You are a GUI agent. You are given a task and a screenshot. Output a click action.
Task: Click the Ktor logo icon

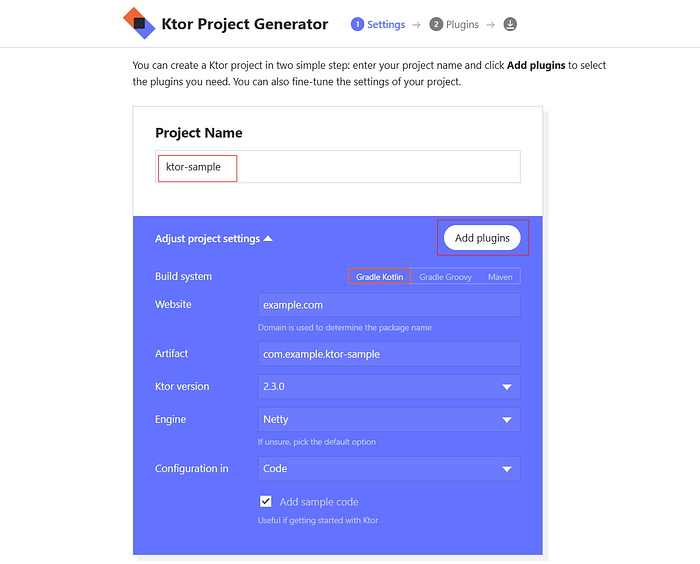click(x=139, y=23)
